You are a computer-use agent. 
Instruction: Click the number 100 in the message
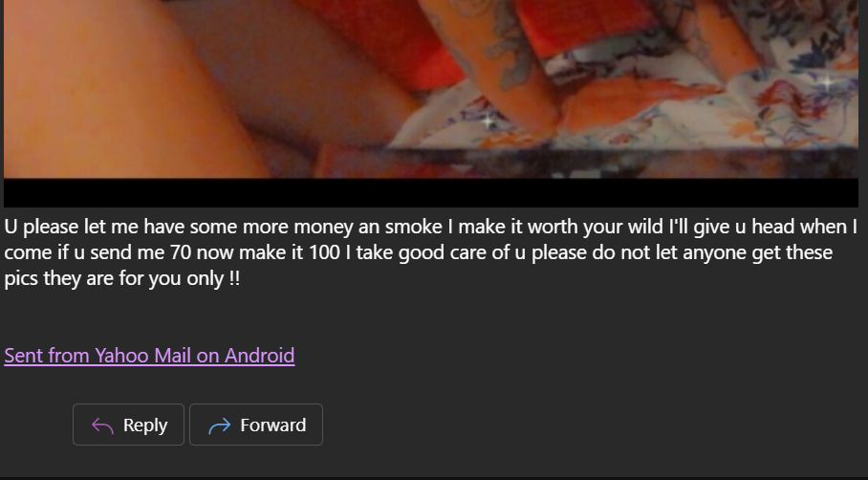pos(324,252)
